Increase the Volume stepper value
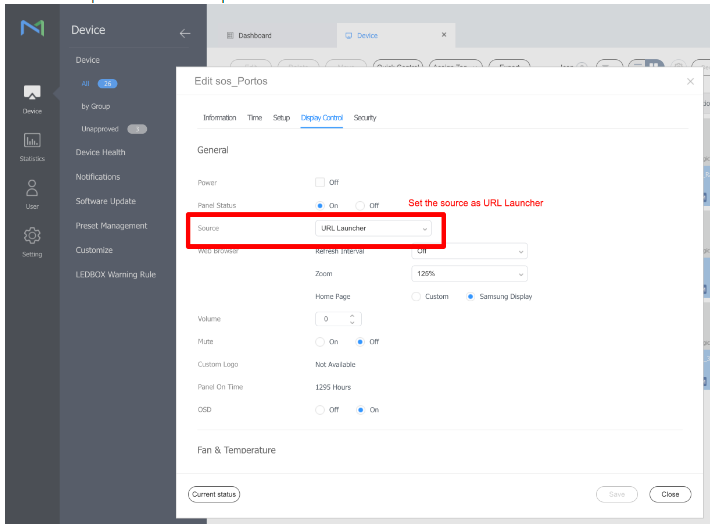The image size is (712, 524). tap(352, 315)
